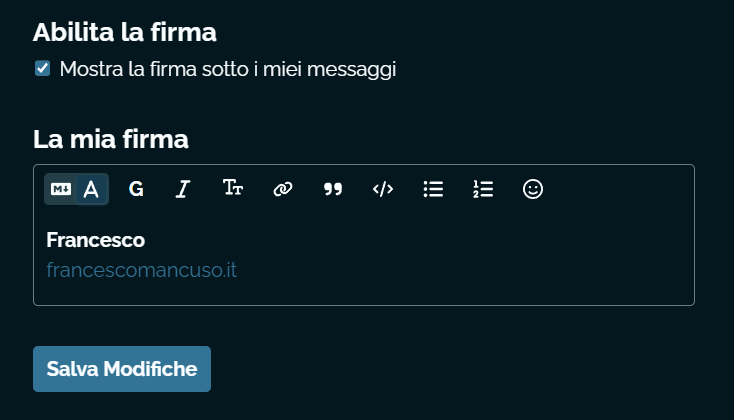Open the text size tool
This screenshot has width=734, height=420.
coord(232,189)
